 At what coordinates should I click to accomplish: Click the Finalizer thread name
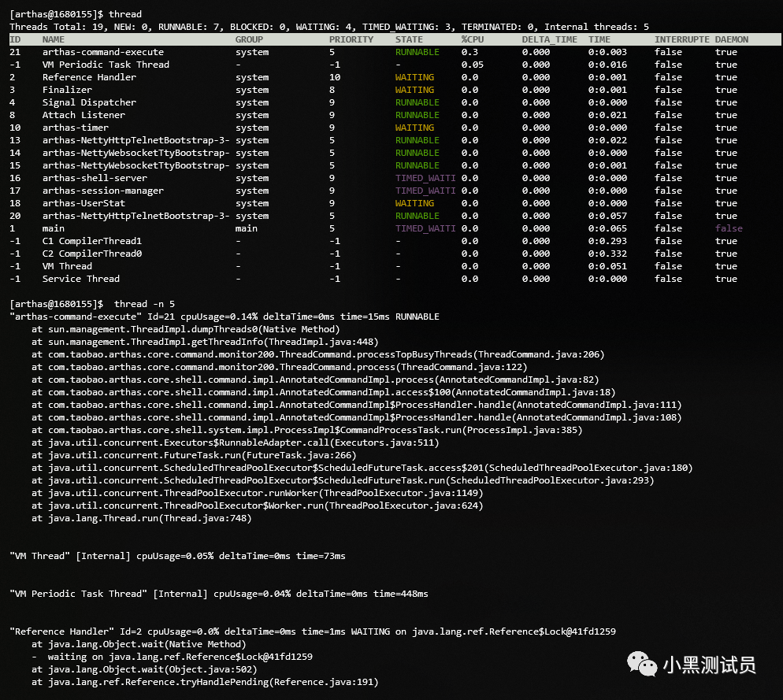(68, 90)
